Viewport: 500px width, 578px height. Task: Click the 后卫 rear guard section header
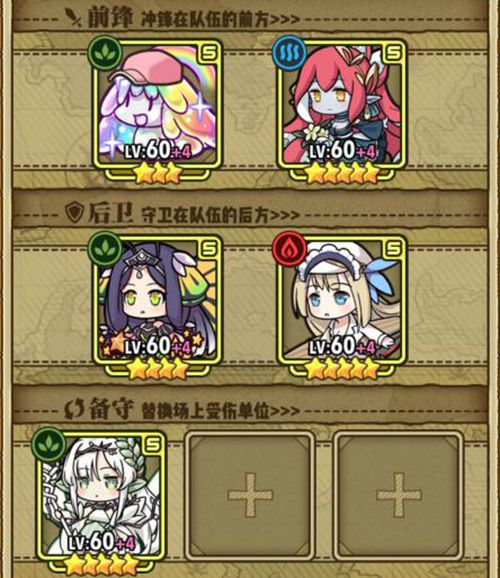(x=110, y=213)
